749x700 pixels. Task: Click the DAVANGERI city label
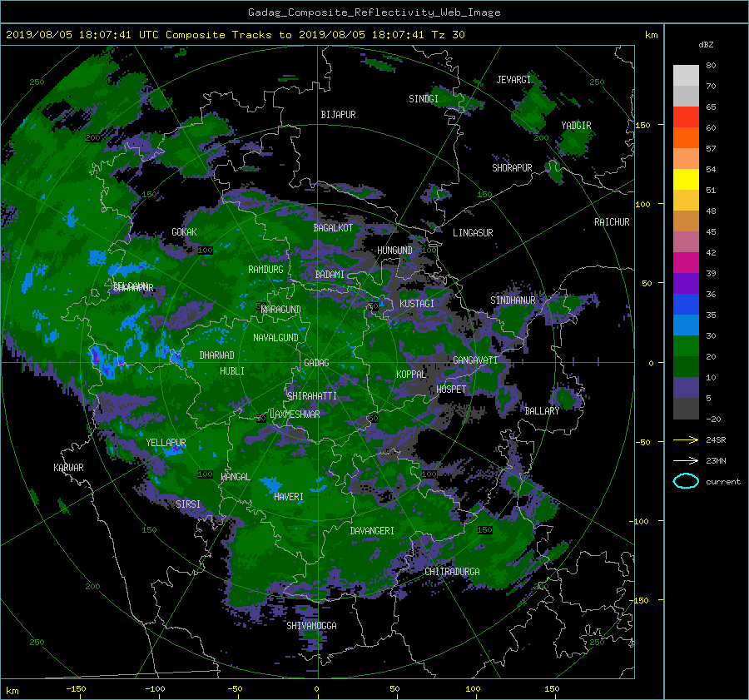coord(372,531)
